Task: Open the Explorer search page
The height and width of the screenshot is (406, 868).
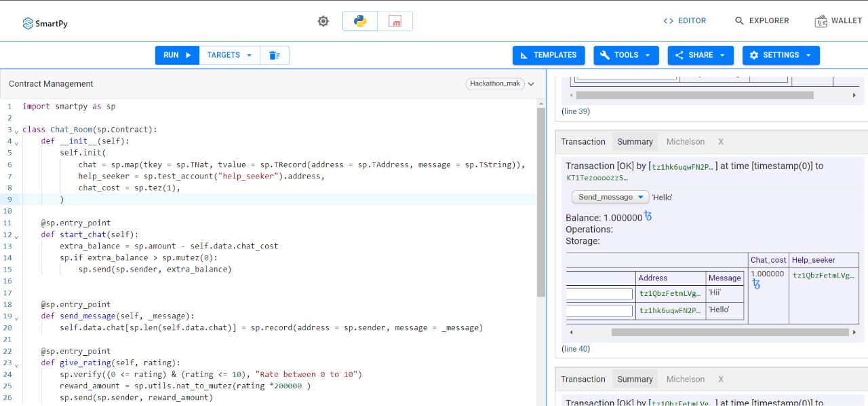Action: tap(762, 21)
